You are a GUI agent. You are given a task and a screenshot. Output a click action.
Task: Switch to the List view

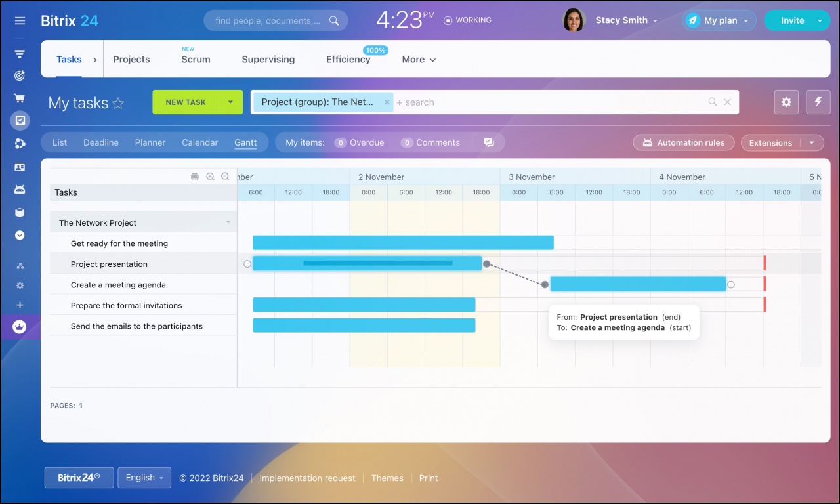pyautogui.click(x=60, y=142)
